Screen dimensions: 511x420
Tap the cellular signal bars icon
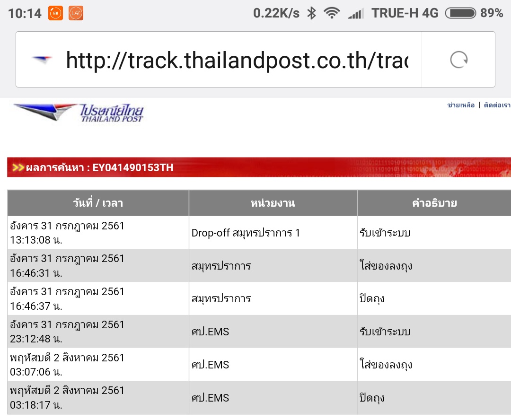tap(355, 14)
